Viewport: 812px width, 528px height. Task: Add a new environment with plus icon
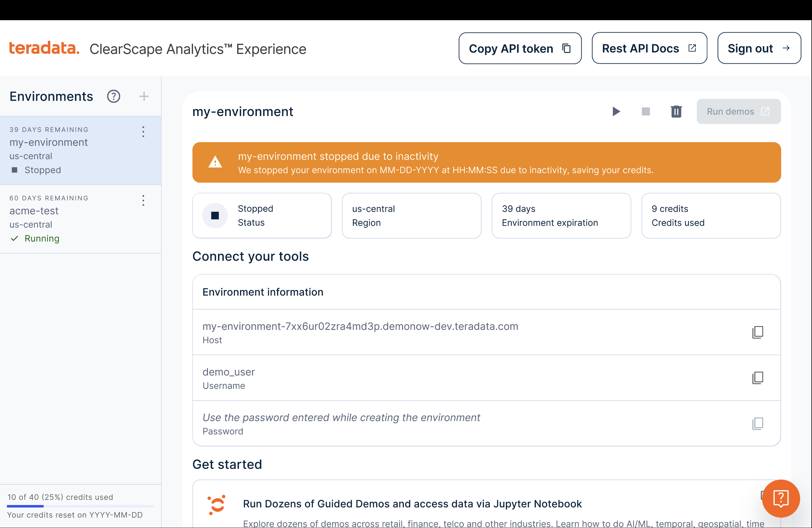click(x=144, y=96)
